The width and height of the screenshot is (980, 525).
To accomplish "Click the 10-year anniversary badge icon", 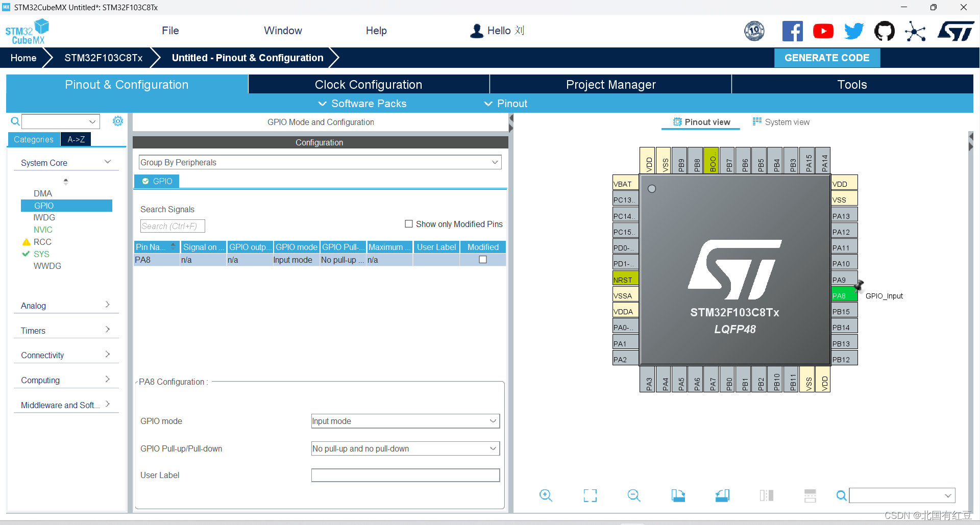I will coord(754,31).
